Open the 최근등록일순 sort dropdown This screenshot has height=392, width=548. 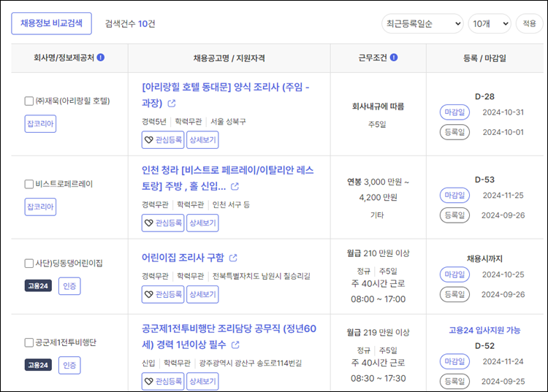pos(422,24)
